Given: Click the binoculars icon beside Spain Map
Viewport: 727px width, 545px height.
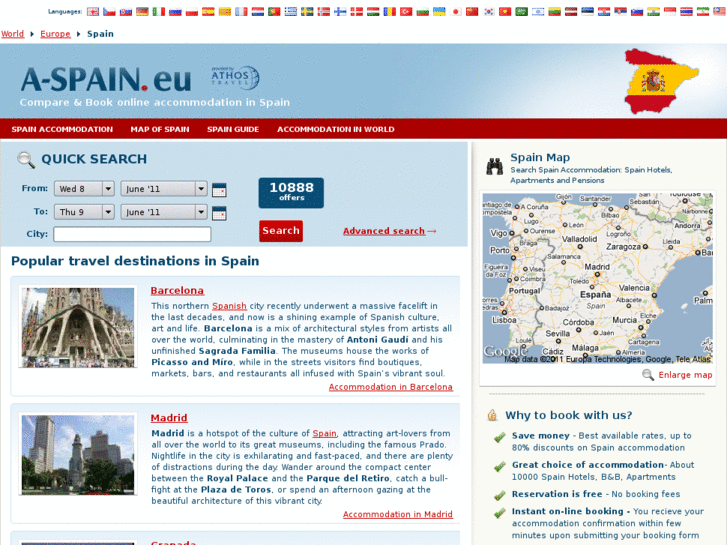Looking at the screenshot, I should [495, 166].
